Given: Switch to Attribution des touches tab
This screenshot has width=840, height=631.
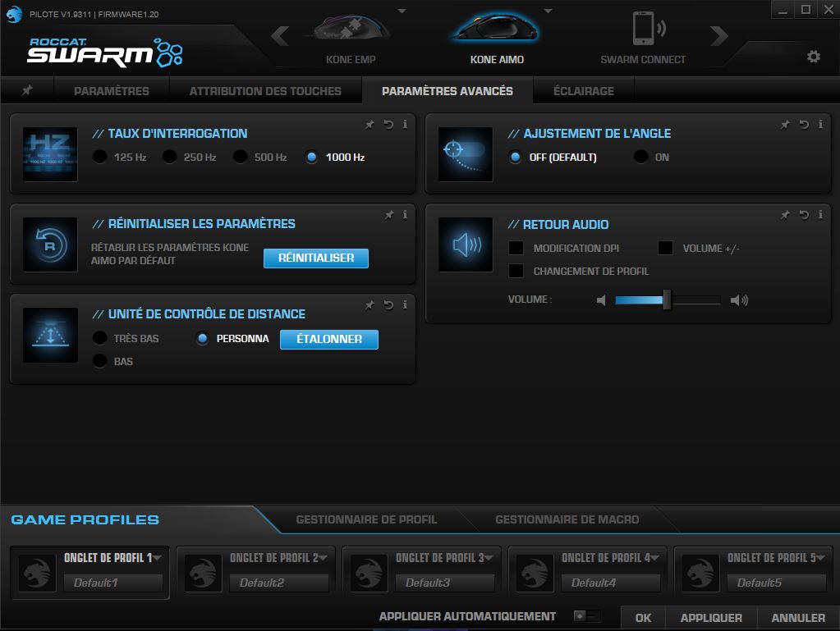Looking at the screenshot, I should click(x=265, y=91).
